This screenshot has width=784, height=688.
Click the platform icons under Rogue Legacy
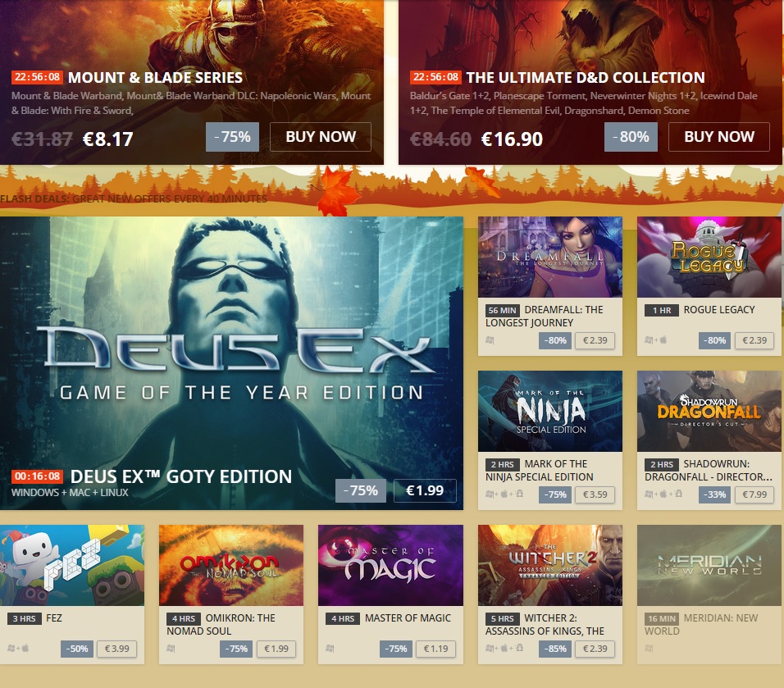[655, 340]
